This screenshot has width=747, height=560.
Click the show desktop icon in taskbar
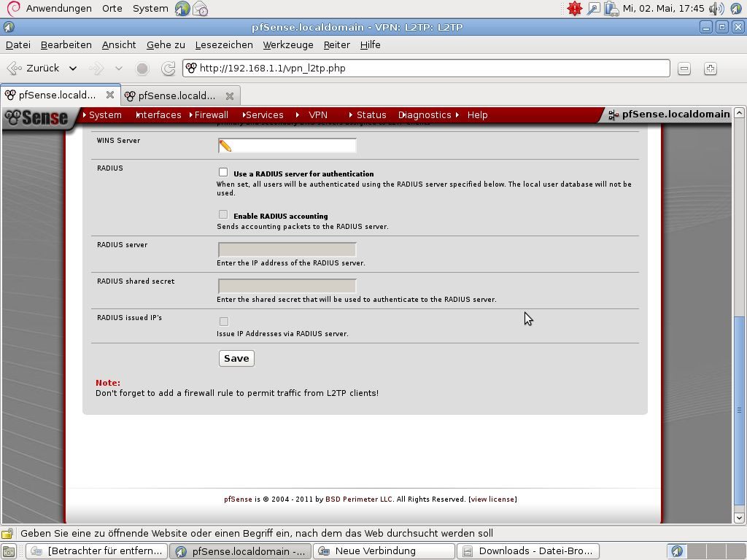(x=9, y=551)
